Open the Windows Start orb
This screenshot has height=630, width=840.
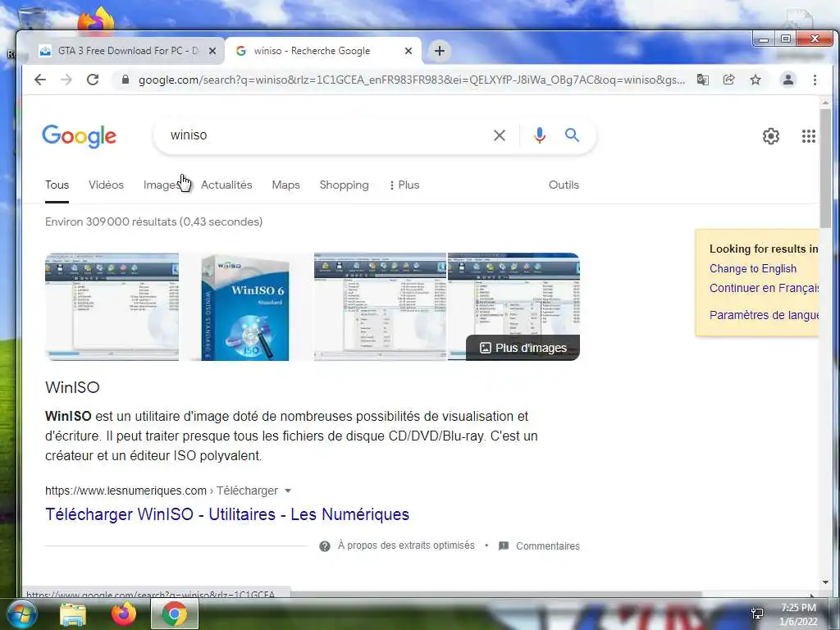coord(21,614)
